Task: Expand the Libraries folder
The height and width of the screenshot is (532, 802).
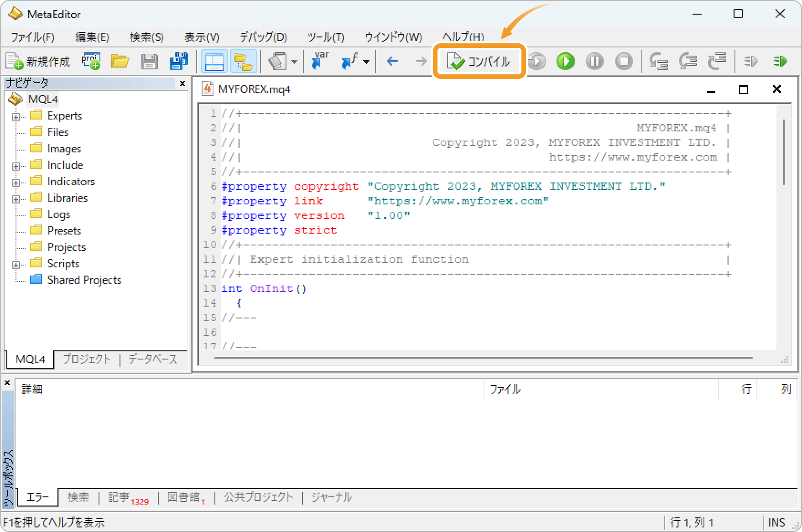Action: (x=16, y=199)
